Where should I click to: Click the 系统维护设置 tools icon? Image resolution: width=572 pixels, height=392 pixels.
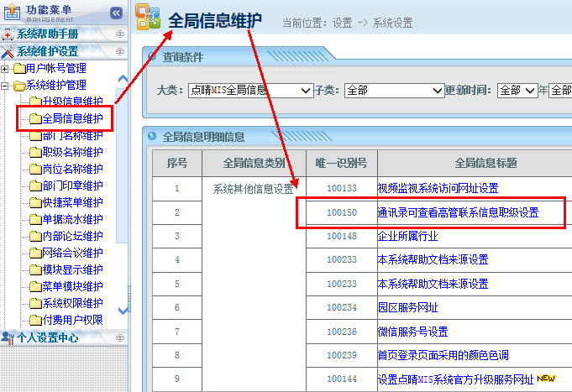tap(8, 52)
